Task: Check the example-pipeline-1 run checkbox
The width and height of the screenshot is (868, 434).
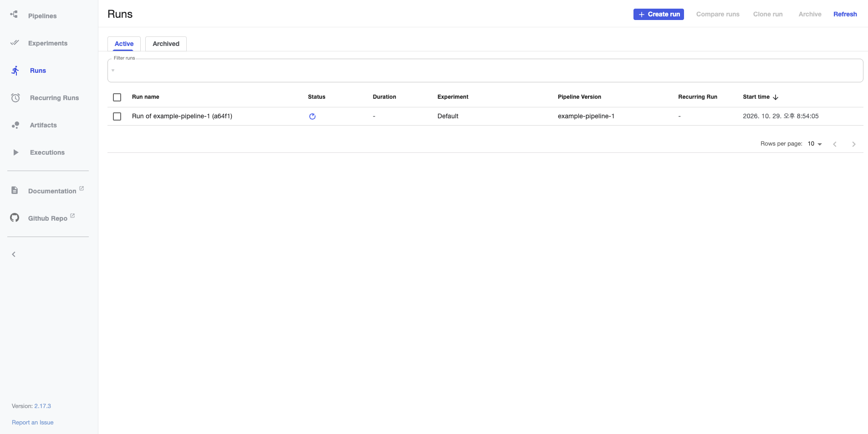Action: pyautogui.click(x=117, y=116)
